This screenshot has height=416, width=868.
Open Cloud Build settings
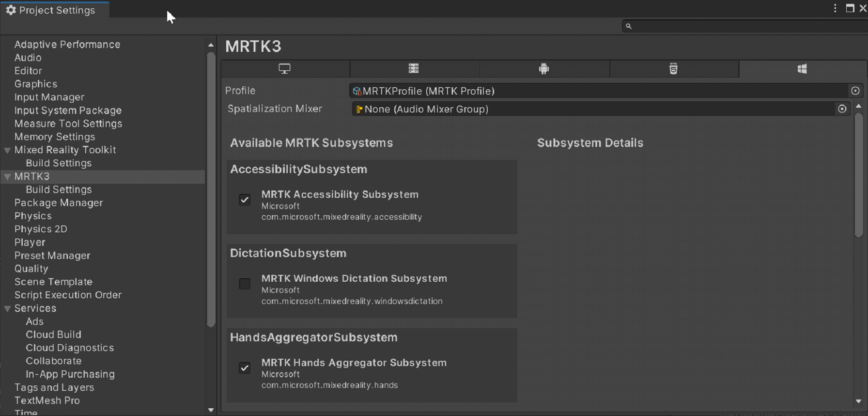[x=53, y=335]
